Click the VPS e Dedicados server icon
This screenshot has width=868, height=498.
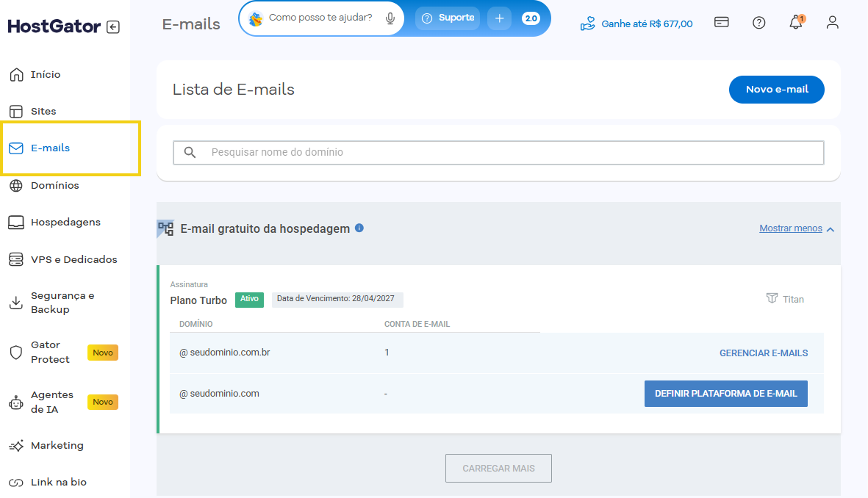point(16,259)
